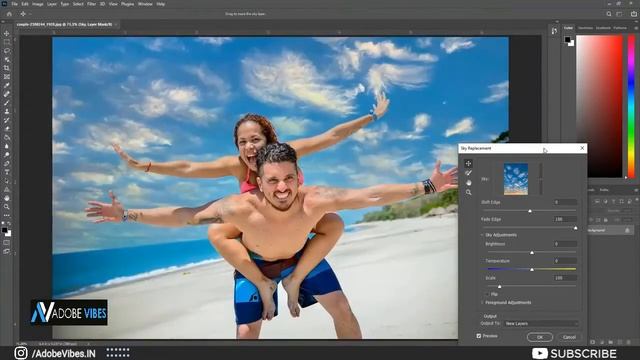Select the Lasso tool
Screen dimensions: 640x360
[x=7, y=51]
